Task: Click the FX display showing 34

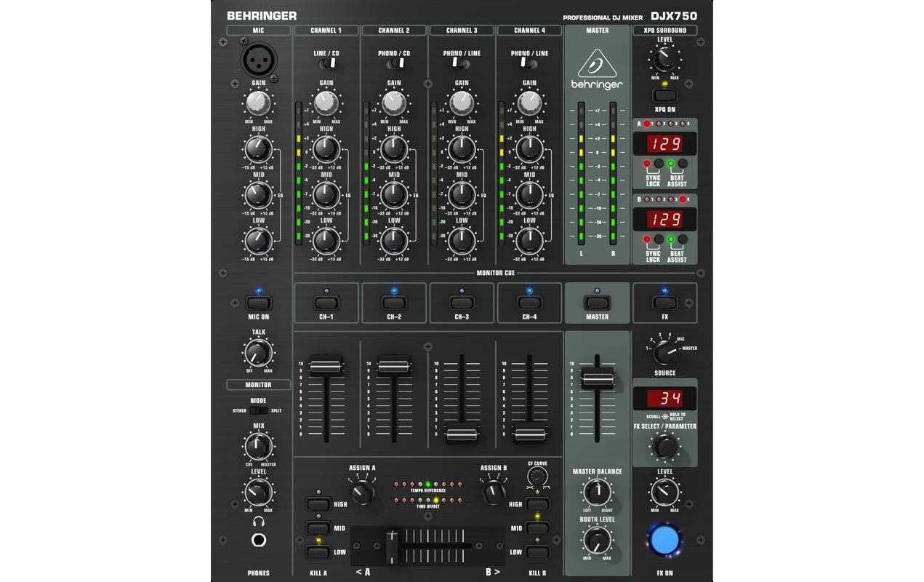Action: coord(664,399)
